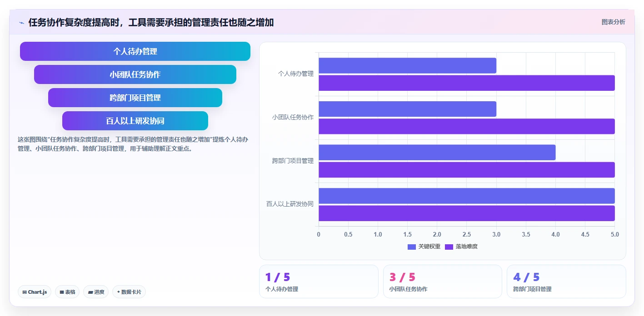Click the Chart.js tag
This screenshot has height=316, width=644.
(35, 292)
